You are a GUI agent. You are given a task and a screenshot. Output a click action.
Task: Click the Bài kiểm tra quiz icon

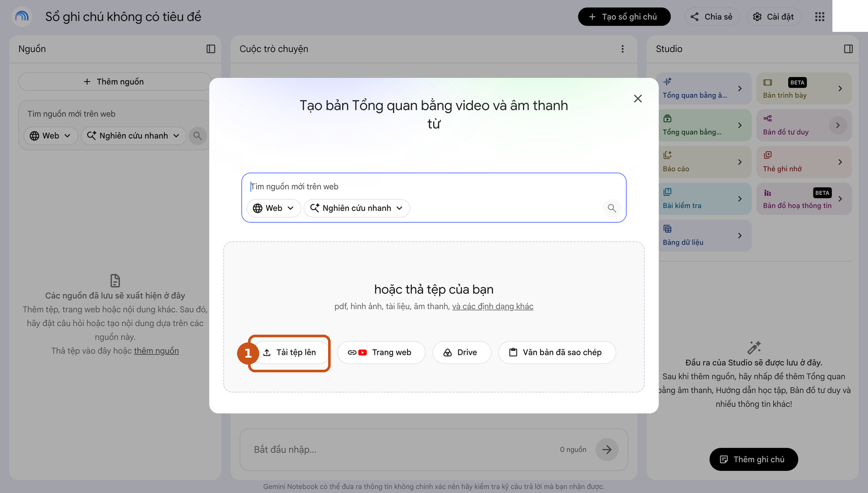[667, 192]
